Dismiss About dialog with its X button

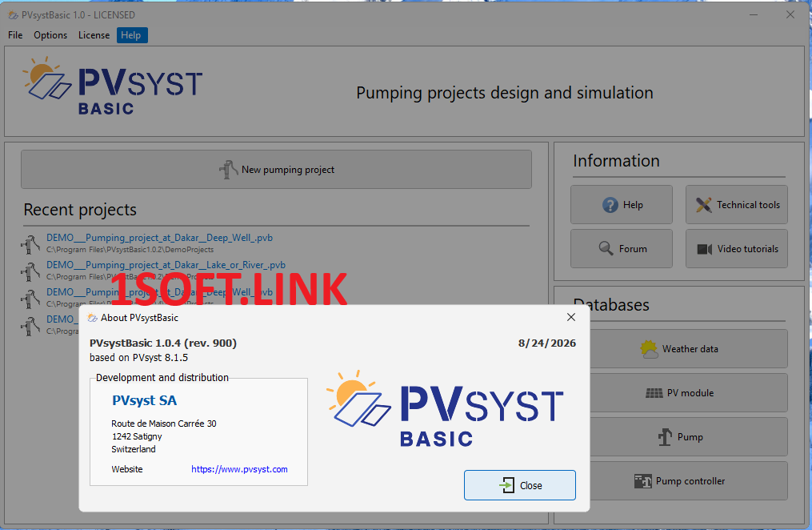pyautogui.click(x=570, y=317)
